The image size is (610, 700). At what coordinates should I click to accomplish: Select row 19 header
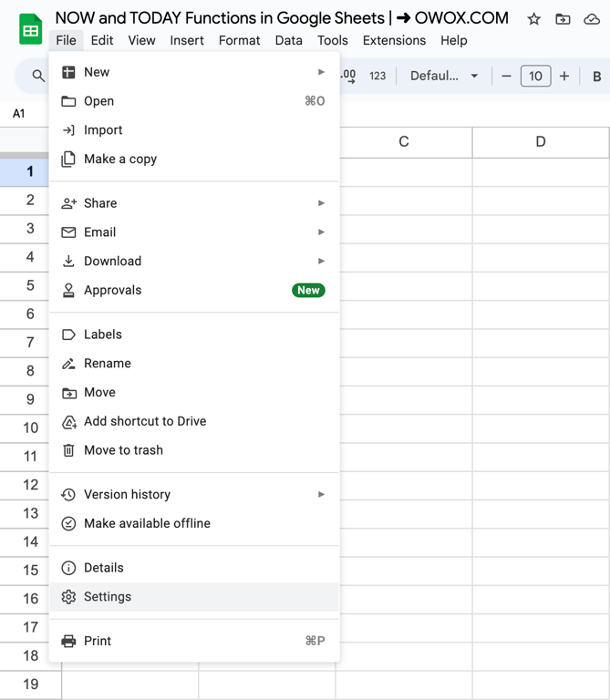pos(30,685)
